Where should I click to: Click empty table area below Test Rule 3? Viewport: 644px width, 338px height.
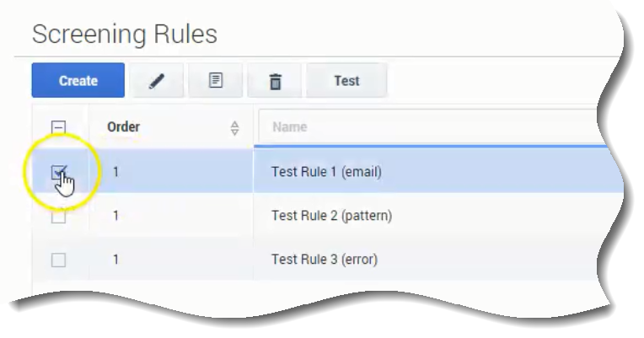[337, 289]
